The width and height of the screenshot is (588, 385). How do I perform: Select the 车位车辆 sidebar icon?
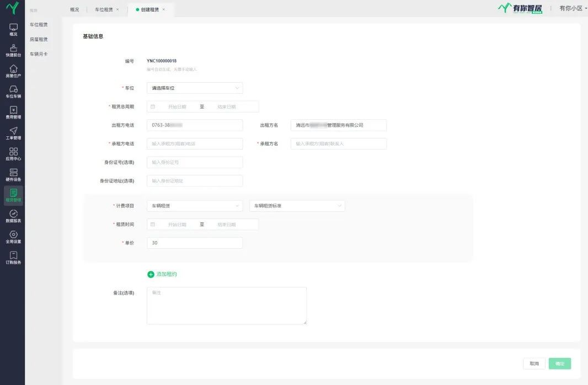coord(13,92)
